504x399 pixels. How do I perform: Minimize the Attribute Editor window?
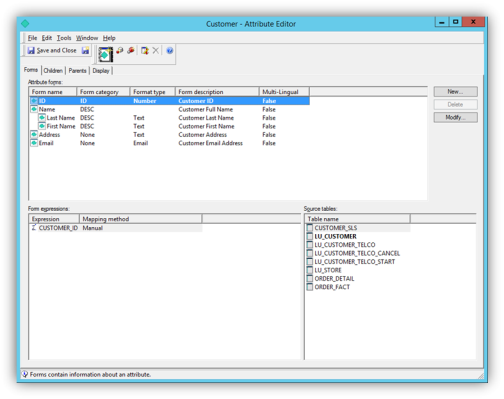pos(442,22)
